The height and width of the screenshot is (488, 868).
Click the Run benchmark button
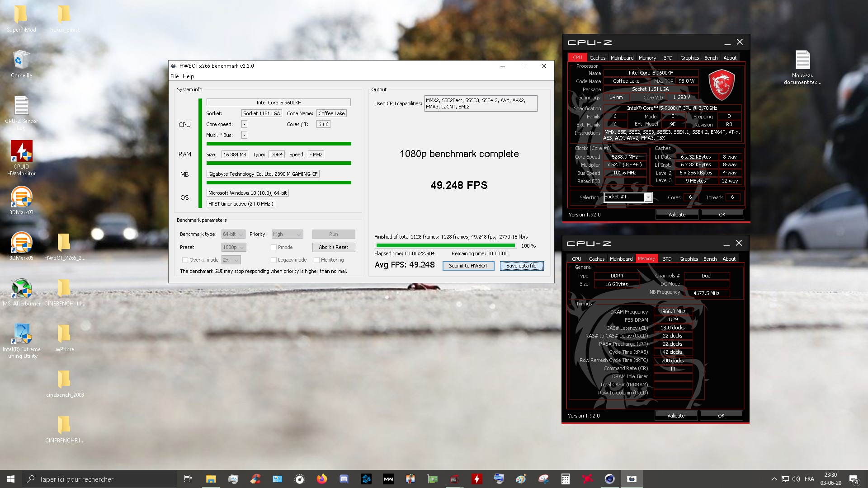point(334,234)
